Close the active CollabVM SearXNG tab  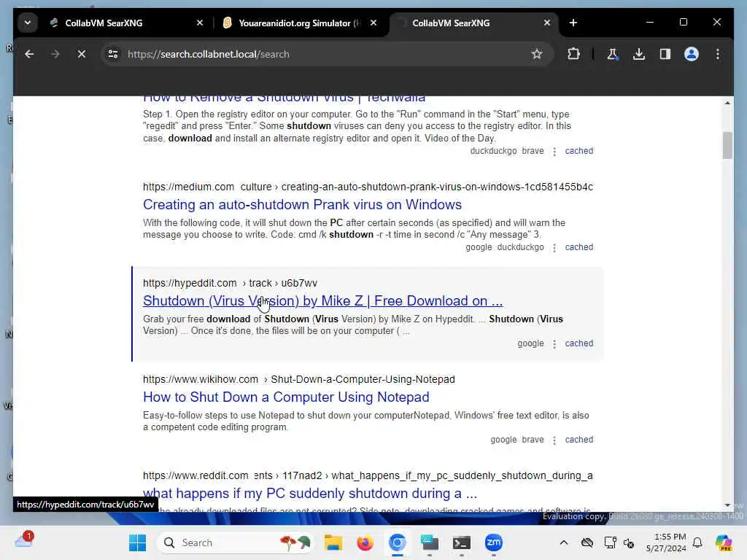coord(547,23)
